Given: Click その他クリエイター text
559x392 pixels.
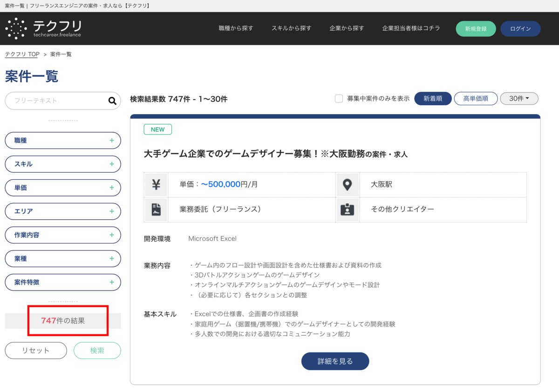Looking at the screenshot, I should pos(402,210).
